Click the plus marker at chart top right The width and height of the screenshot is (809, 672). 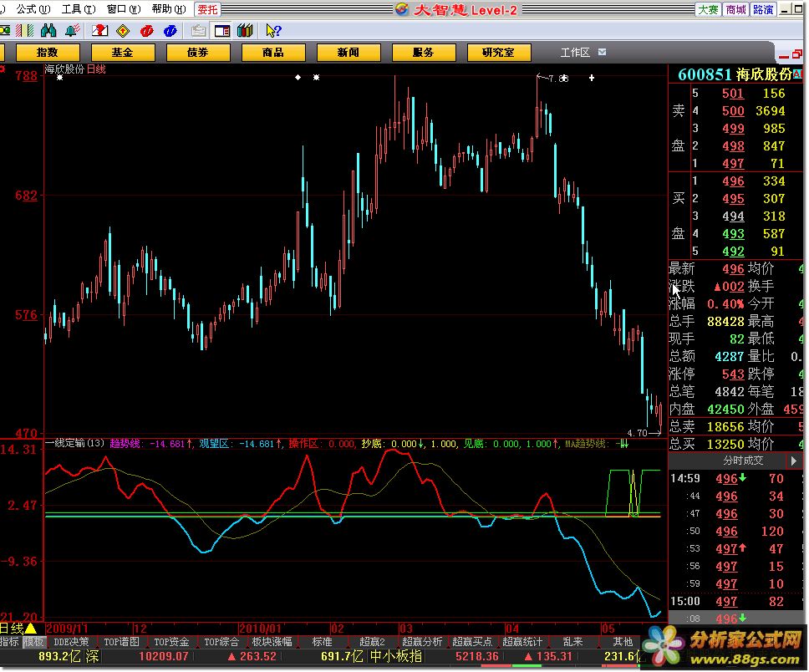[592, 78]
